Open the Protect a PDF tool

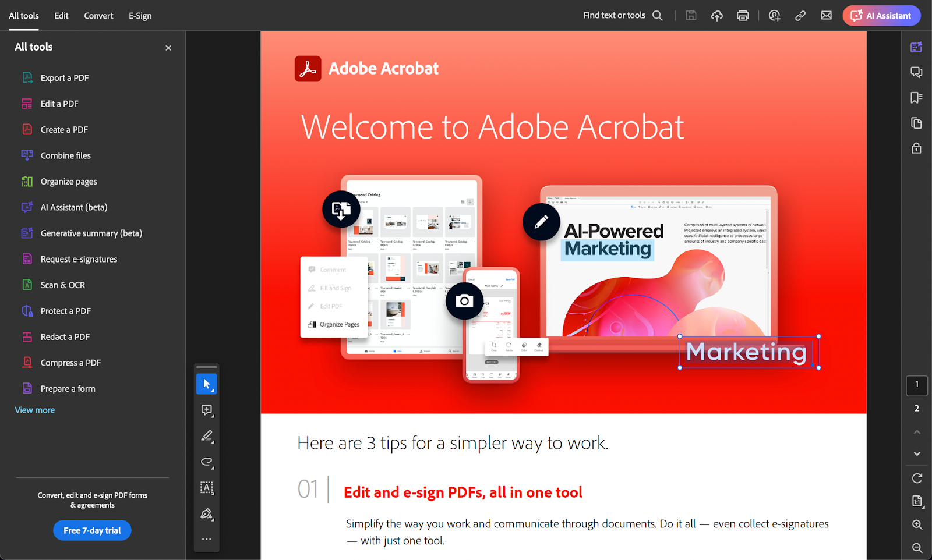click(x=56, y=311)
